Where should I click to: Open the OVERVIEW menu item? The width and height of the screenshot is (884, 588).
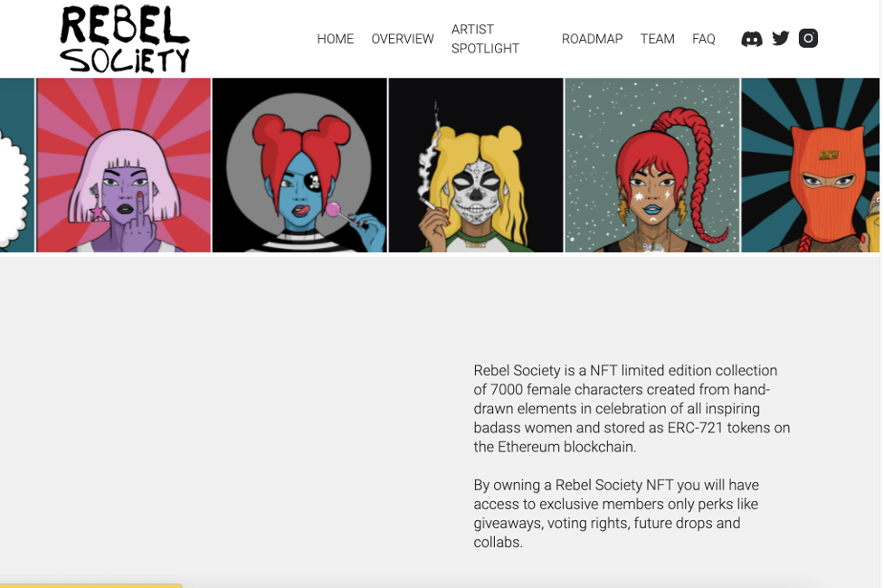coord(403,39)
